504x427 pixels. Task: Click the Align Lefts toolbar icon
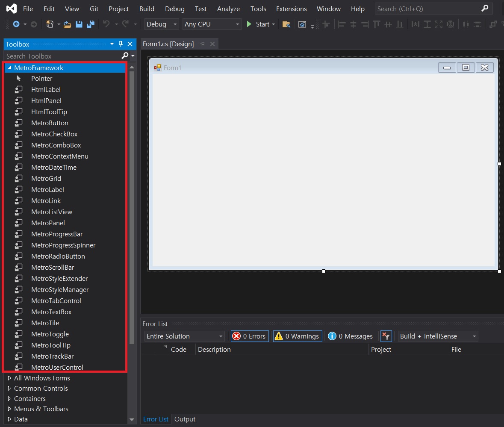tap(342, 24)
